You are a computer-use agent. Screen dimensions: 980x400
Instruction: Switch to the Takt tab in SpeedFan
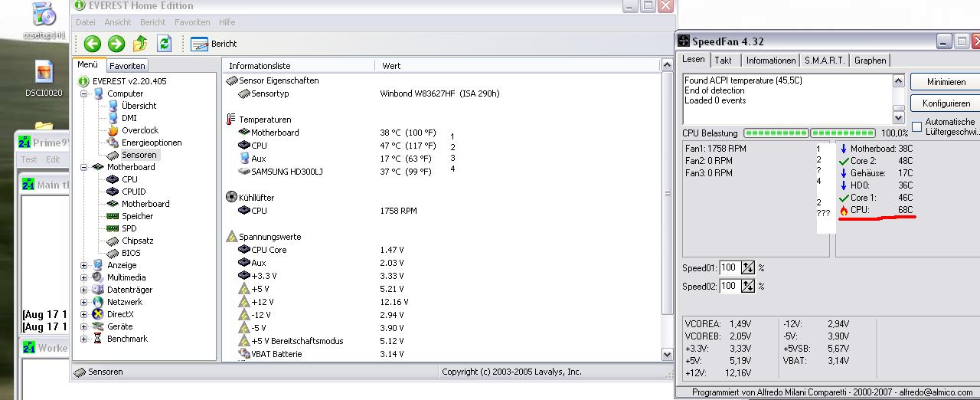click(724, 61)
